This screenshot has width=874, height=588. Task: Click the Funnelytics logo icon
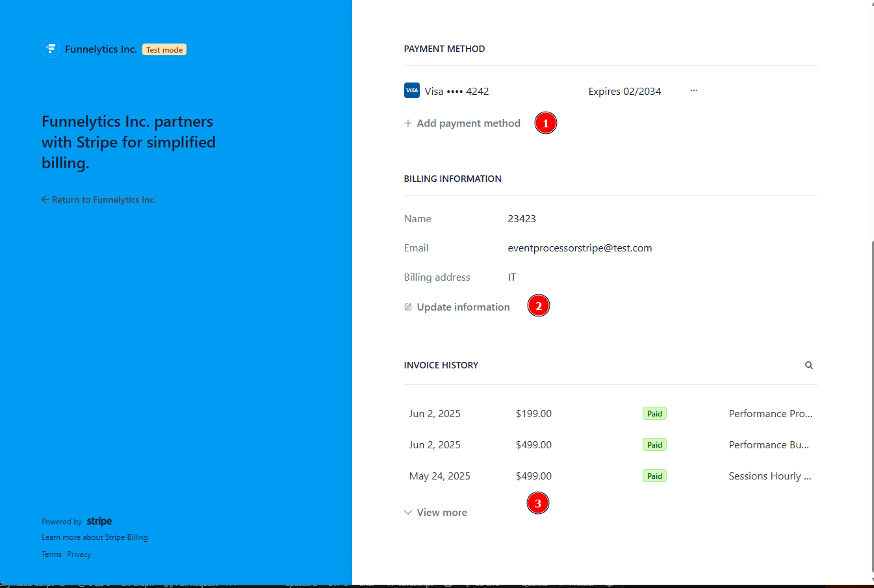click(51, 49)
